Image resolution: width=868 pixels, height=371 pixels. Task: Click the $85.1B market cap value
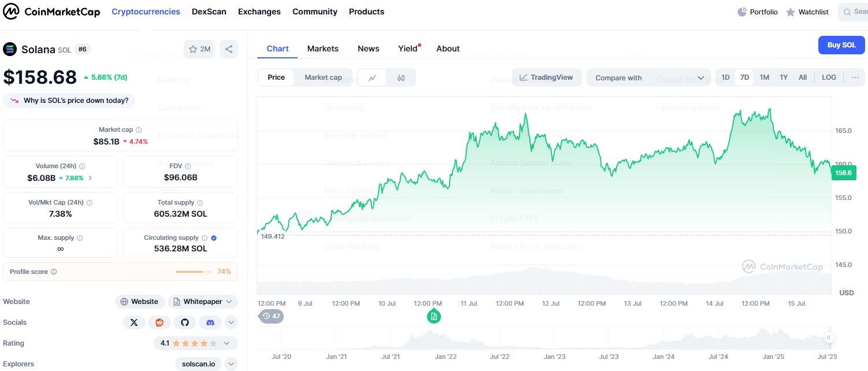click(x=106, y=142)
